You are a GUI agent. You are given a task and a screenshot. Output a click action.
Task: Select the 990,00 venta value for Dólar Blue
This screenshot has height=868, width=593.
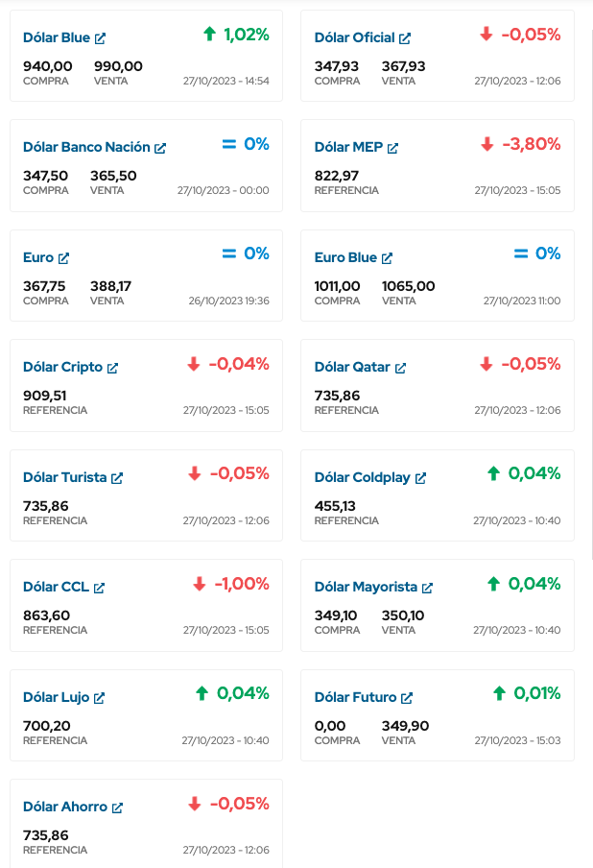118,66
